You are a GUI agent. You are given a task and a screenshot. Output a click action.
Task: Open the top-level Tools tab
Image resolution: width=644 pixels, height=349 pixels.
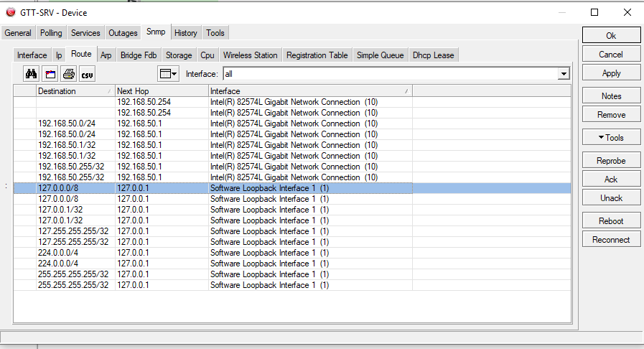pyautogui.click(x=215, y=33)
